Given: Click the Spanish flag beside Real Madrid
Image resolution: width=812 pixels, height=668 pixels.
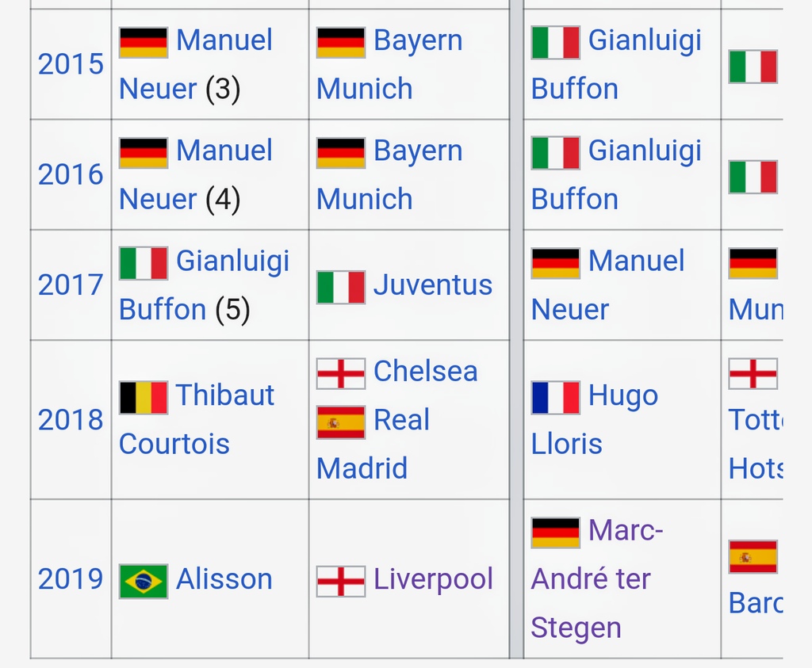Looking at the screenshot, I should 341,422.
